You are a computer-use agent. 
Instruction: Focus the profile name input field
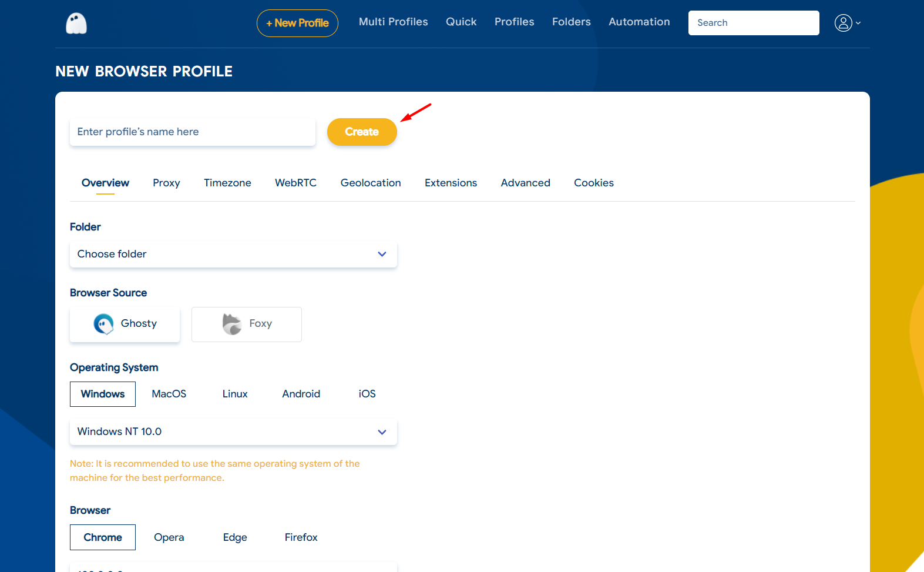[x=192, y=132]
